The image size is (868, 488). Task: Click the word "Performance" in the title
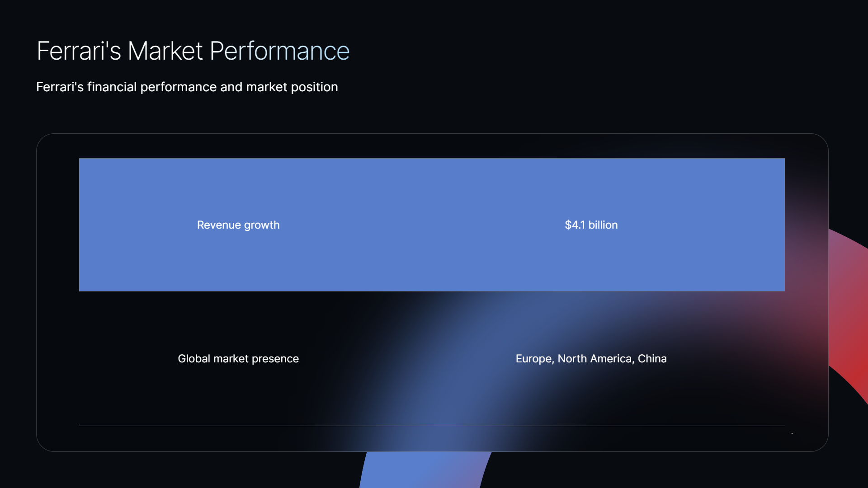click(279, 51)
